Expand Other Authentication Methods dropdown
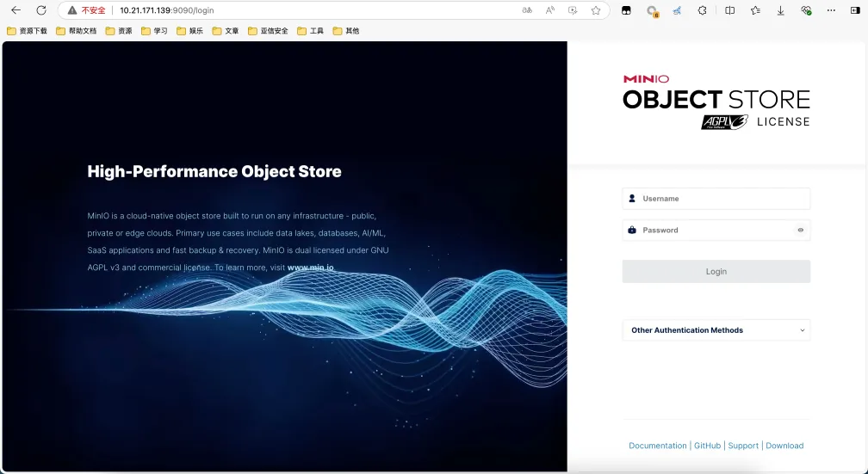Image resolution: width=868 pixels, height=474 pixels. 716,330
